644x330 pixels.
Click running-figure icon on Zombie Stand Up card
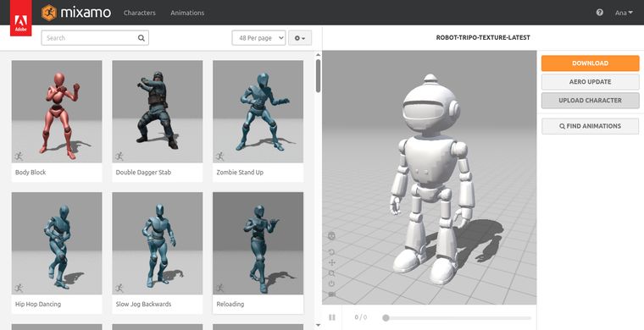tap(220, 157)
